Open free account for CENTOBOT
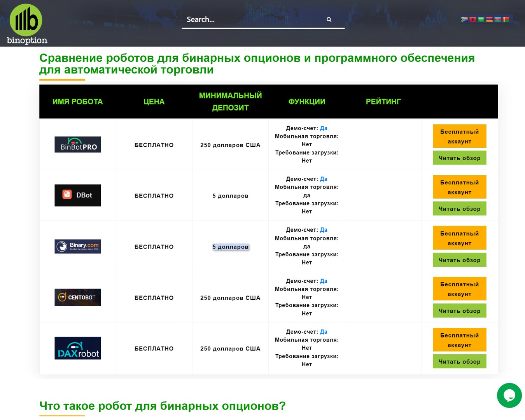This screenshot has width=525, height=420. 460,289
